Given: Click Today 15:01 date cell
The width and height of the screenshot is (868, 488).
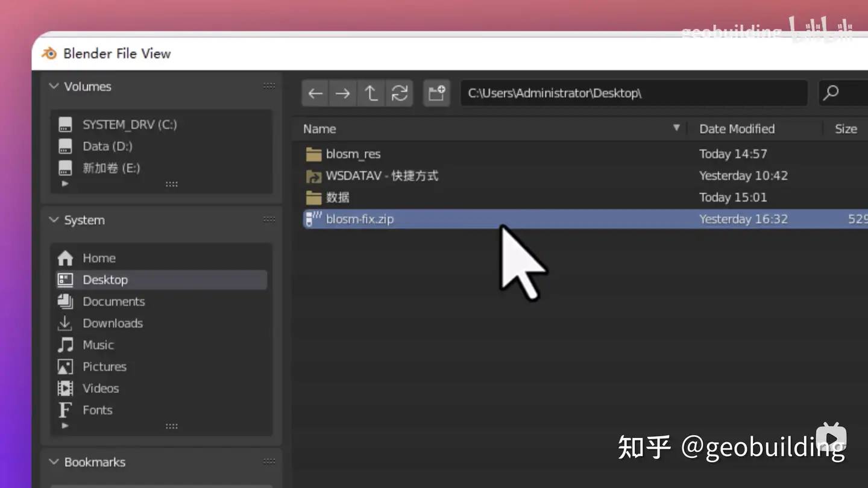Looking at the screenshot, I should click(733, 198).
